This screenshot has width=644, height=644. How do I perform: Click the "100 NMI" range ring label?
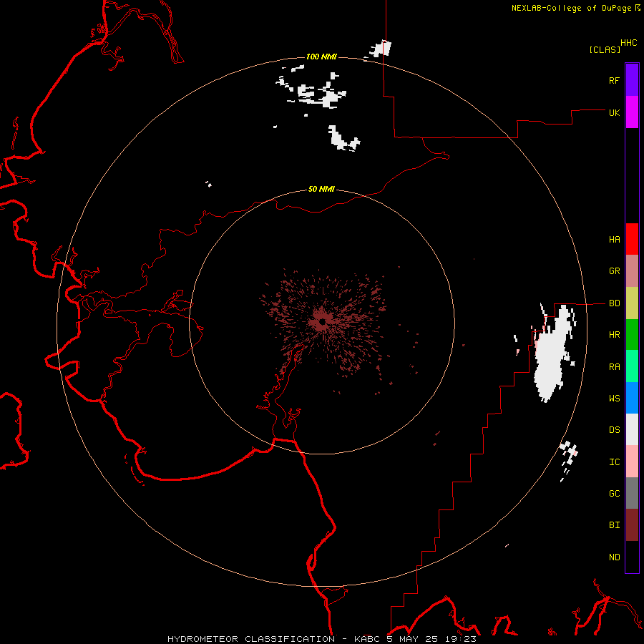coord(321,57)
